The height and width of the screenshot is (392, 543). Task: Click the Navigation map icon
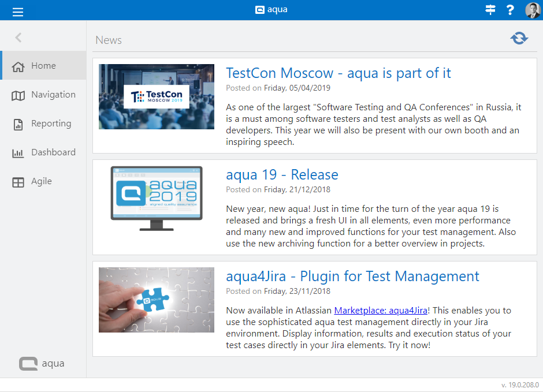18,95
